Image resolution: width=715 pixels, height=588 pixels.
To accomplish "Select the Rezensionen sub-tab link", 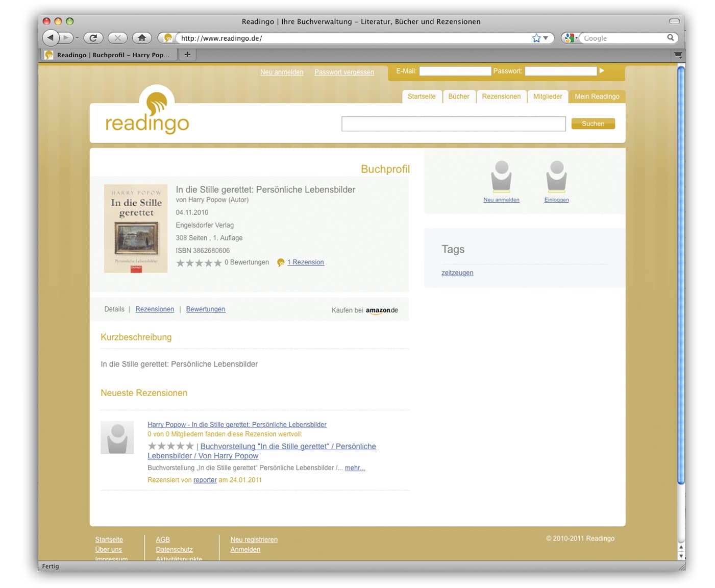I will [x=155, y=309].
